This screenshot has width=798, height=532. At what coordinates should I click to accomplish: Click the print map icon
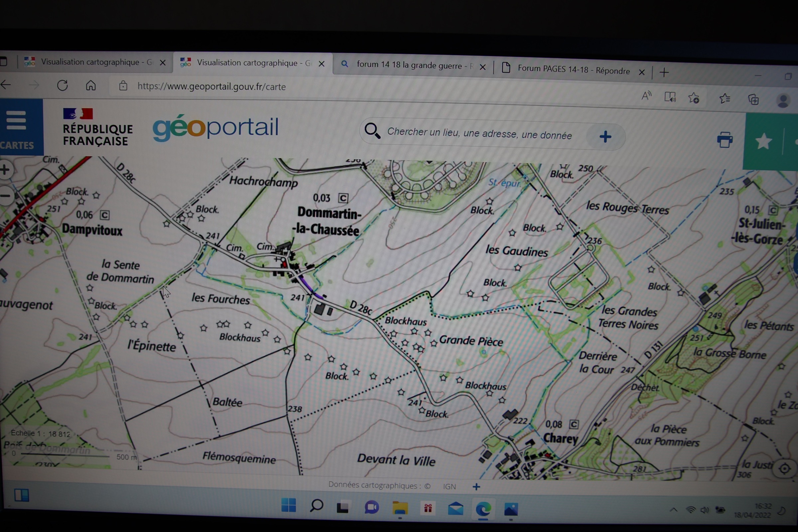(x=725, y=140)
